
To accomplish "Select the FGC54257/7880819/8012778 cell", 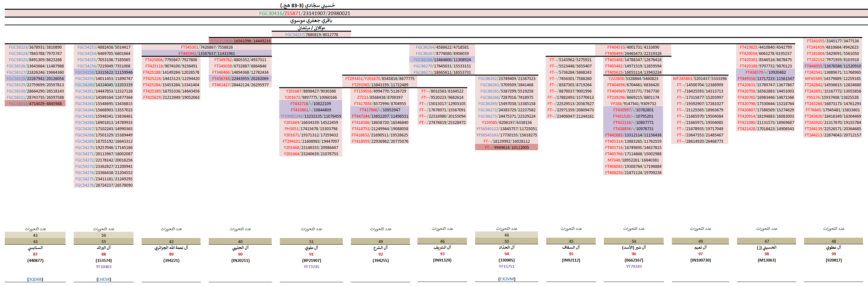I will 311,35.
